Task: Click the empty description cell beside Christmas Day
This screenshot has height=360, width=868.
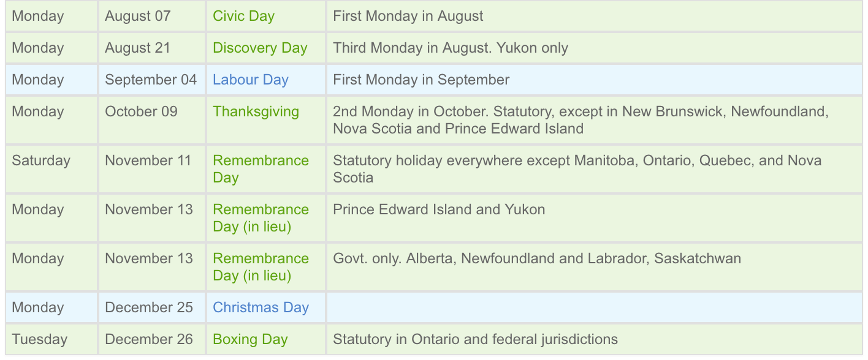Action: pyautogui.click(x=593, y=307)
